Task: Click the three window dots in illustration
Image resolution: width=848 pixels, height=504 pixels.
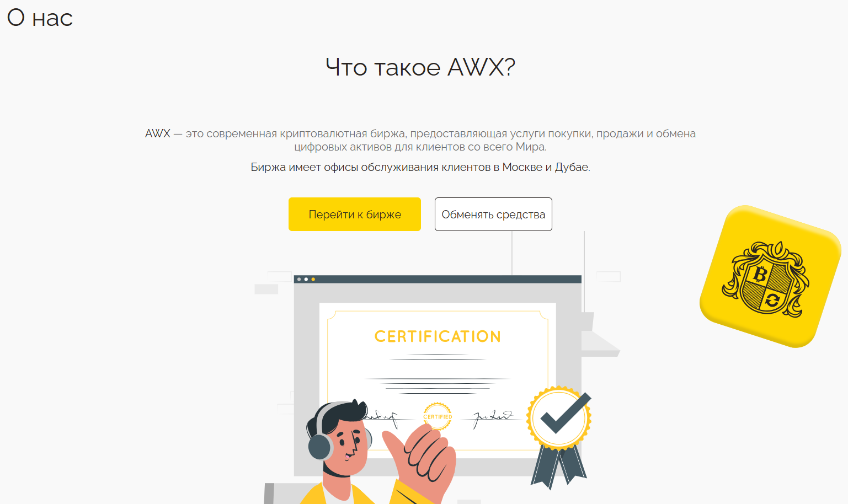Action: point(306,279)
